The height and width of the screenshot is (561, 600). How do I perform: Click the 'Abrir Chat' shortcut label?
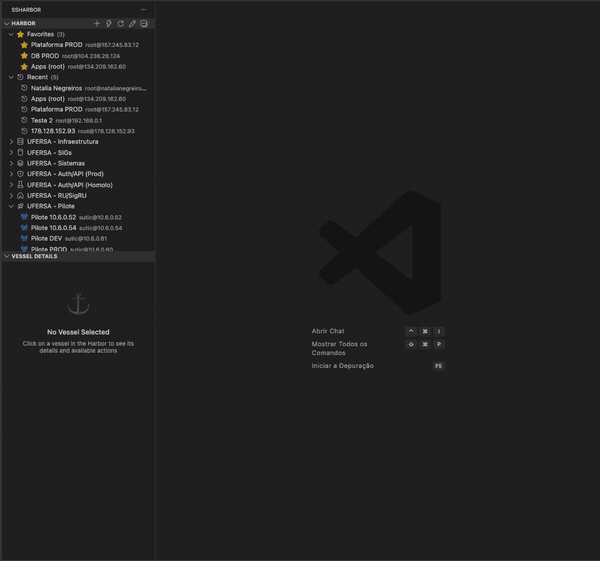tap(328, 331)
